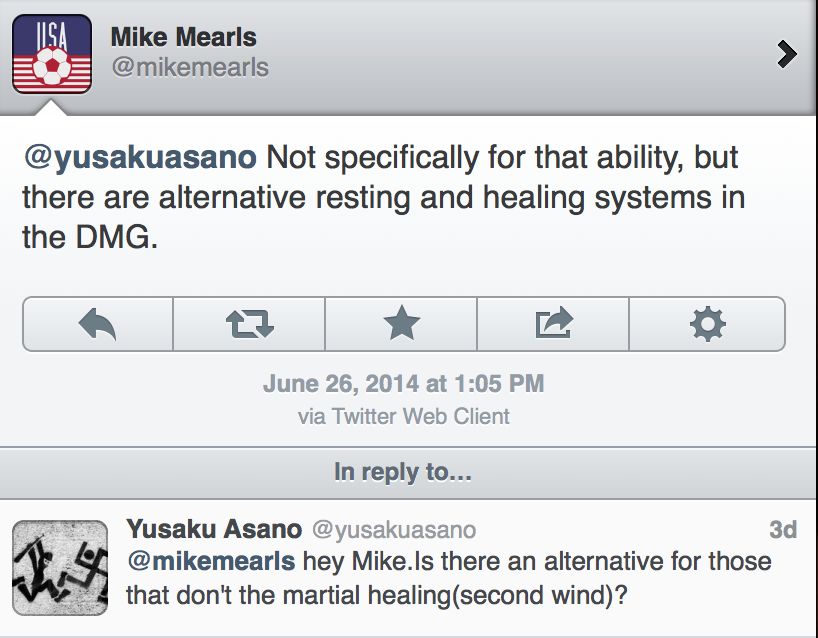Favorite the tweet with the star icon

click(402, 323)
